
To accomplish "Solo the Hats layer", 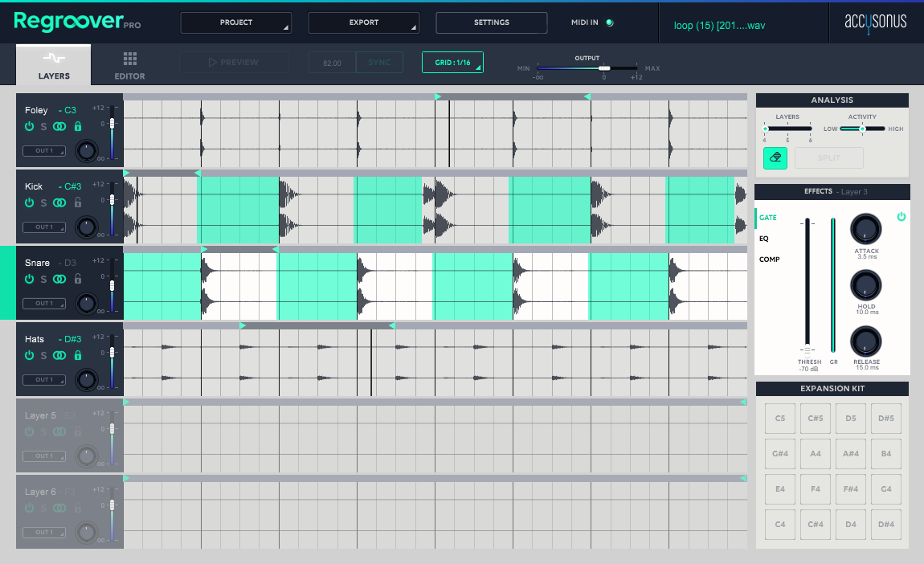I will [43, 356].
